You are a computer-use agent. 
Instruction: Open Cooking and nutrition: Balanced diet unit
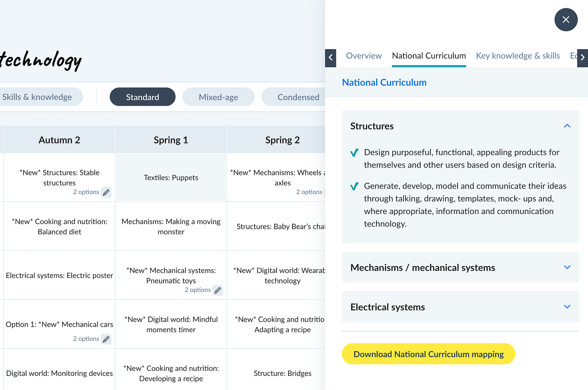tap(59, 227)
